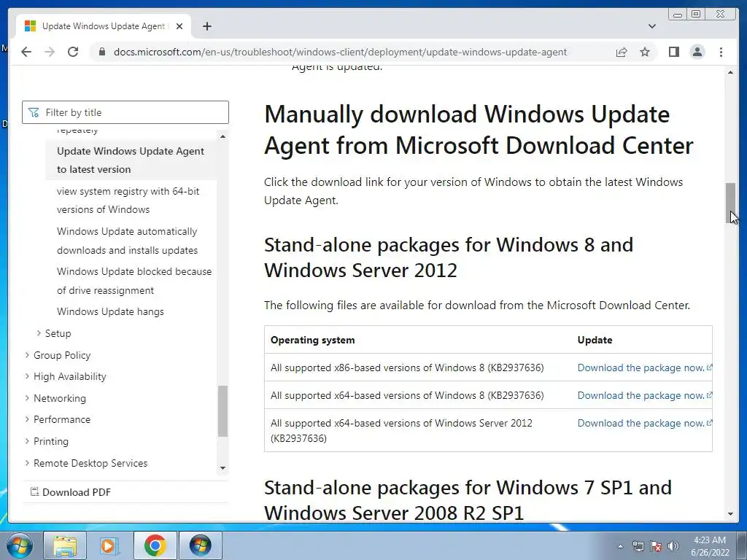Open Windows Update automatically downloads and installs updates
Viewport: 747px width, 560px height.
pyautogui.click(x=127, y=241)
